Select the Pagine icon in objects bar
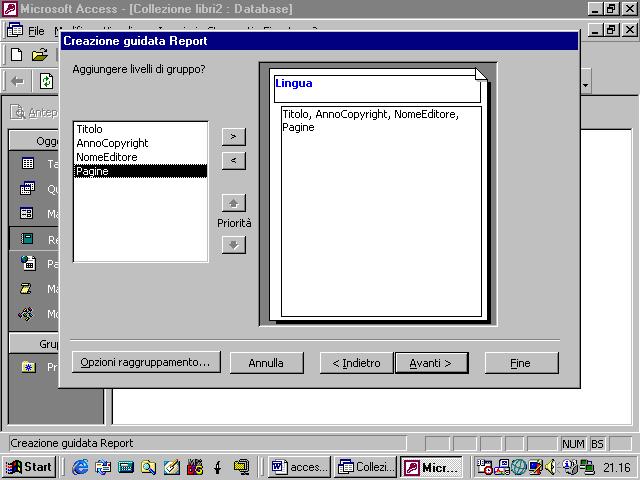 [28, 263]
